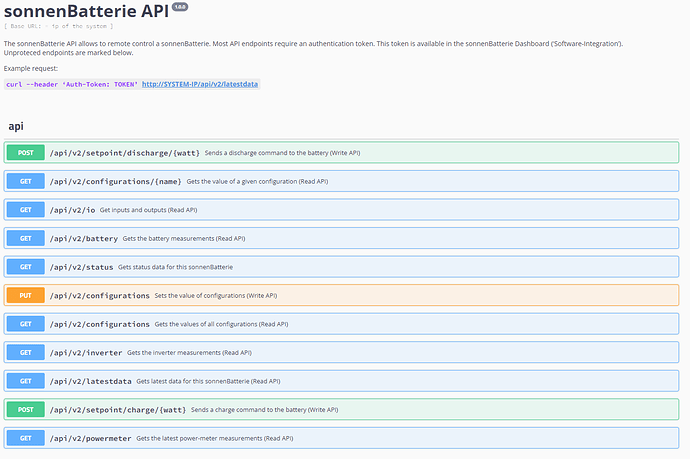Image resolution: width=690 pixels, height=459 pixels.
Task: Expand the GET /api/v2/configurations path (all values)
Action: 99,324
